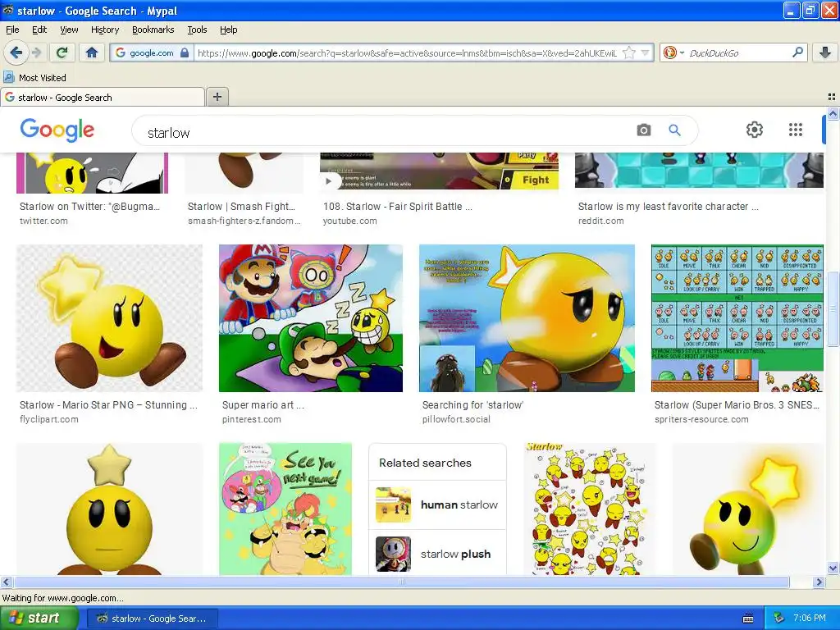Image resolution: width=840 pixels, height=630 pixels.
Task: Click the horizontal scrollbar right arrow
Action: point(818,582)
